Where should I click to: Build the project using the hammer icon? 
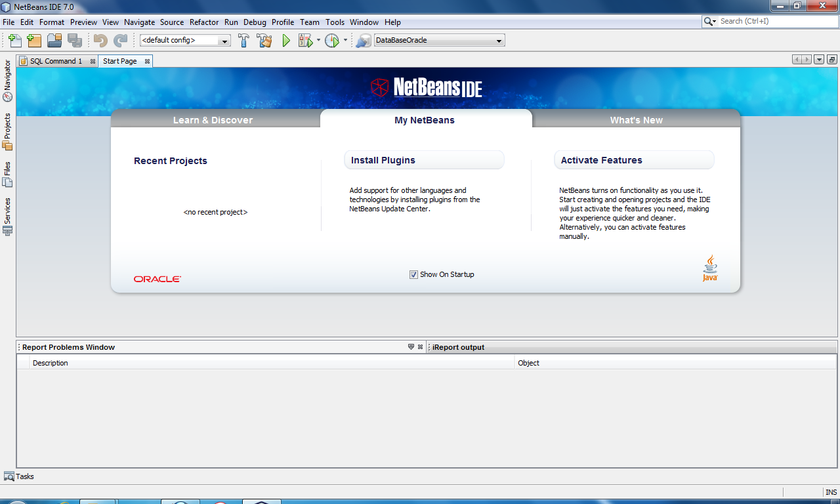[x=243, y=40]
